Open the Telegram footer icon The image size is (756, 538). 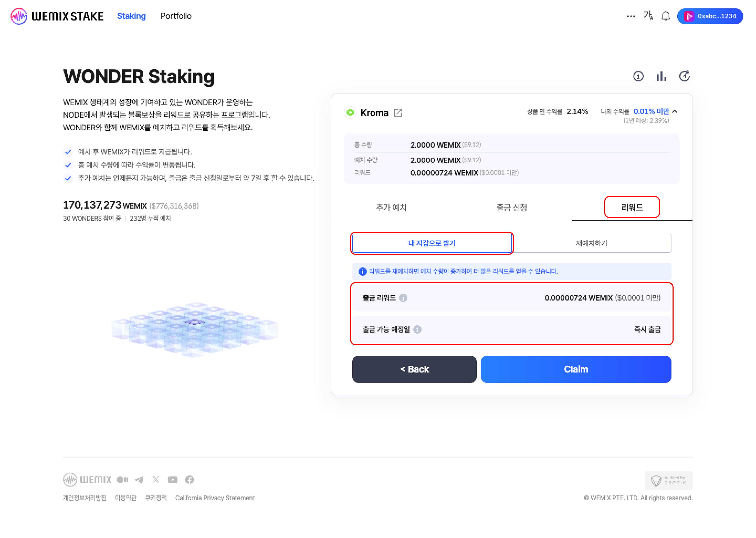click(x=139, y=479)
